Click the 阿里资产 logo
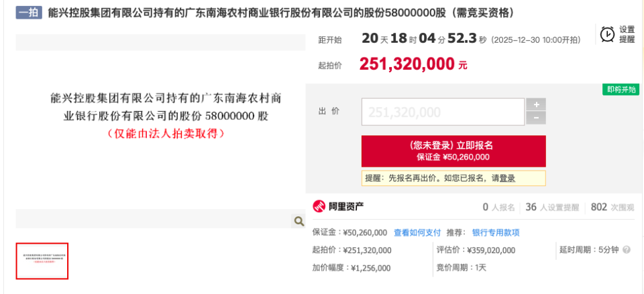This screenshot has width=644, height=294. [x=338, y=207]
